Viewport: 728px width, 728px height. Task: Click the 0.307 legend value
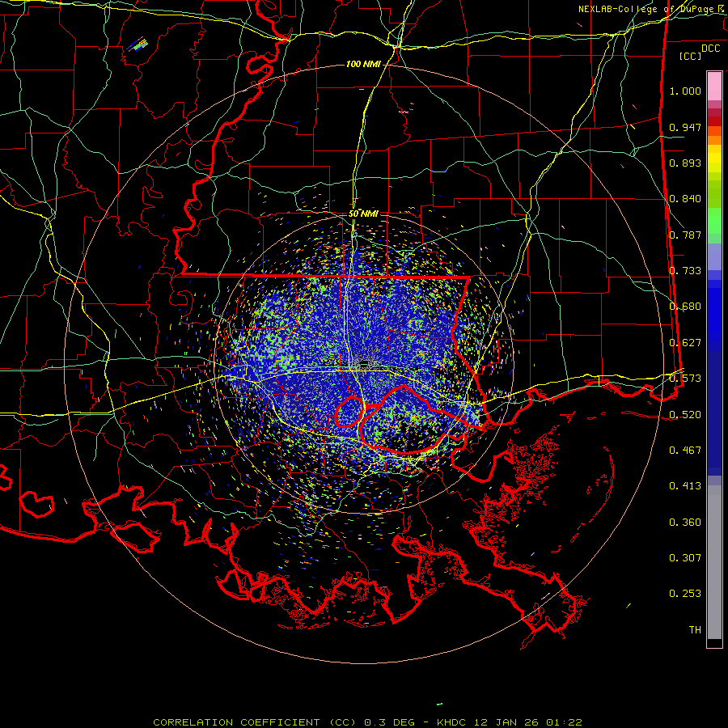click(x=685, y=558)
